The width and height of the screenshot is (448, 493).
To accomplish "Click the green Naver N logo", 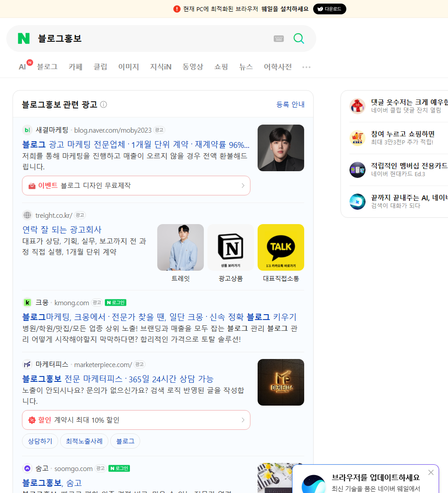I will click(x=24, y=39).
